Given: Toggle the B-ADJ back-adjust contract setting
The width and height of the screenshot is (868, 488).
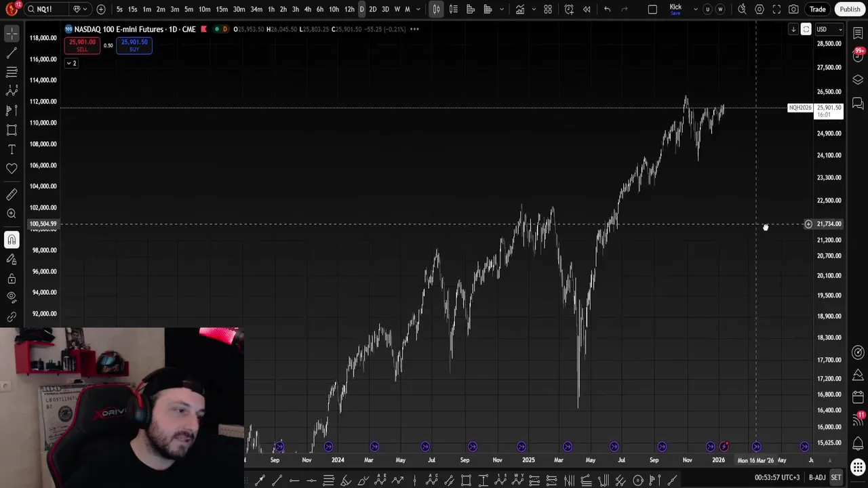Looking at the screenshot, I should (817, 478).
